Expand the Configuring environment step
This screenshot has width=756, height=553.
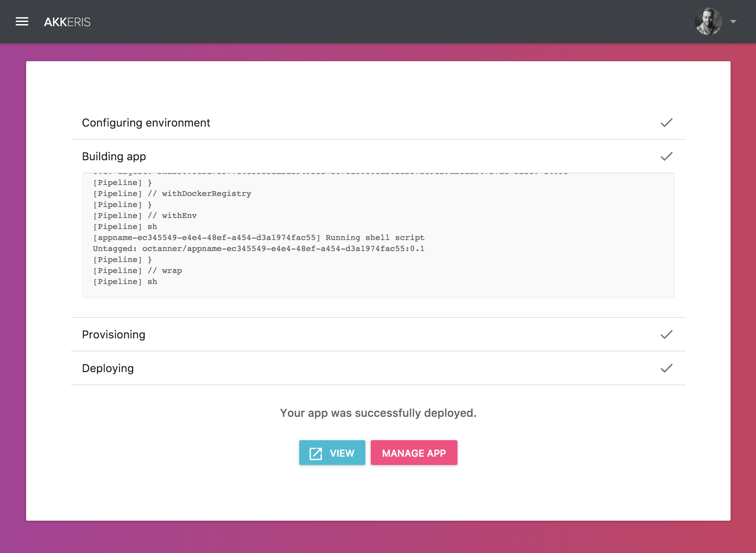378,123
